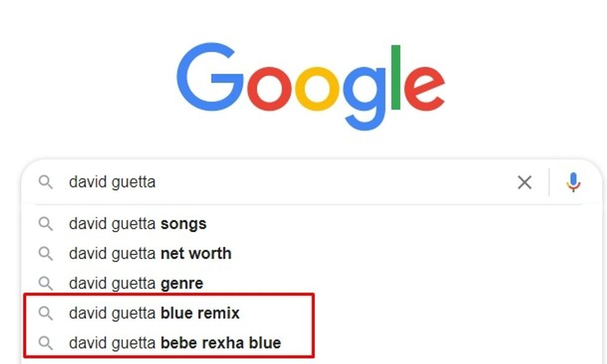Screen dimensions: 607x364
Task: Focus the search field containing 'david guetta'
Action: click(279, 182)
